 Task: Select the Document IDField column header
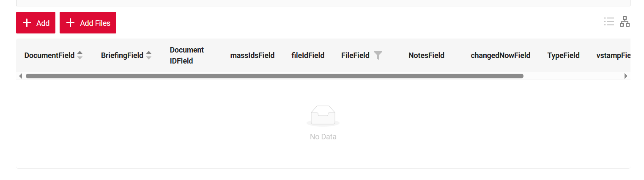[187, 55]
